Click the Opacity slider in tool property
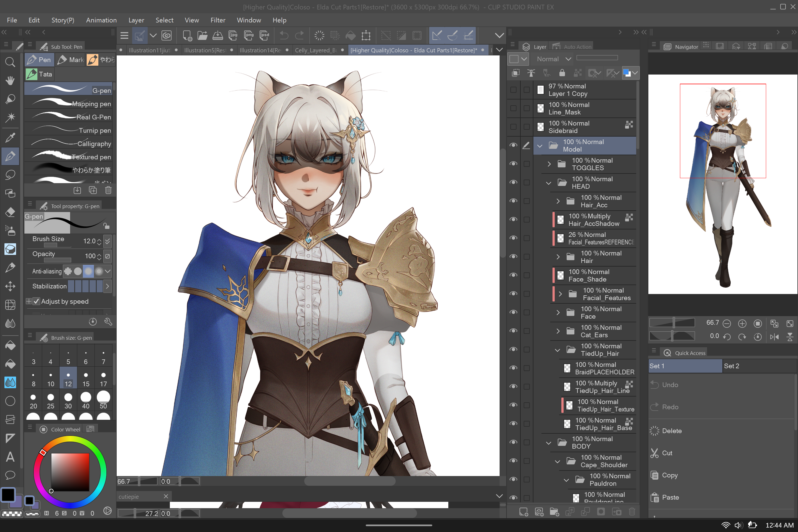 (x=57, y=260)
